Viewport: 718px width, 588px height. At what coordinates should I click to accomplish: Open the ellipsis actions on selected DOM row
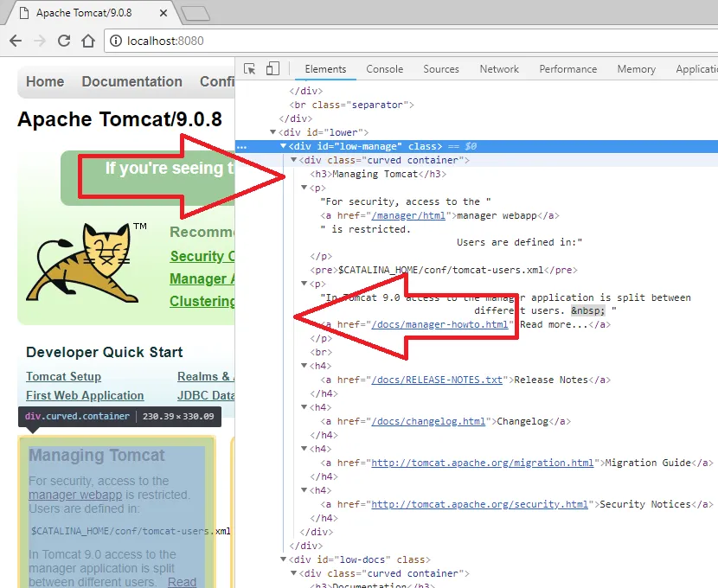click(x=242, y=147)
